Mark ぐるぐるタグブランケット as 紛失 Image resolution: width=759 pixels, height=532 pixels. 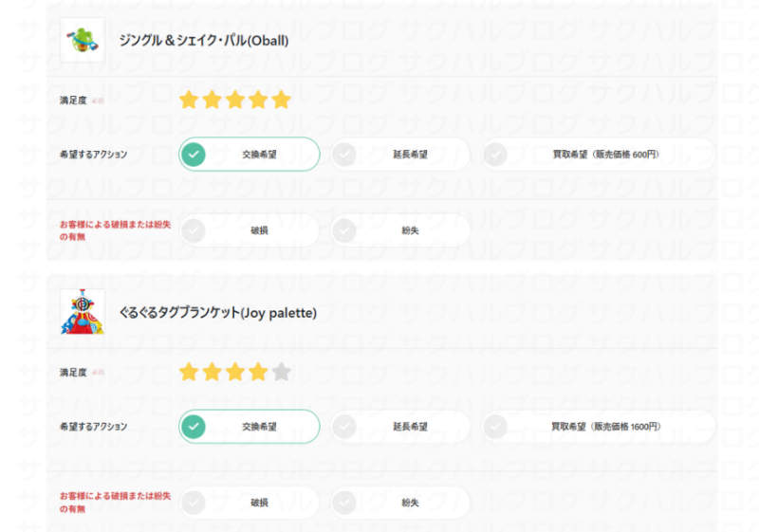click(400, 503)
